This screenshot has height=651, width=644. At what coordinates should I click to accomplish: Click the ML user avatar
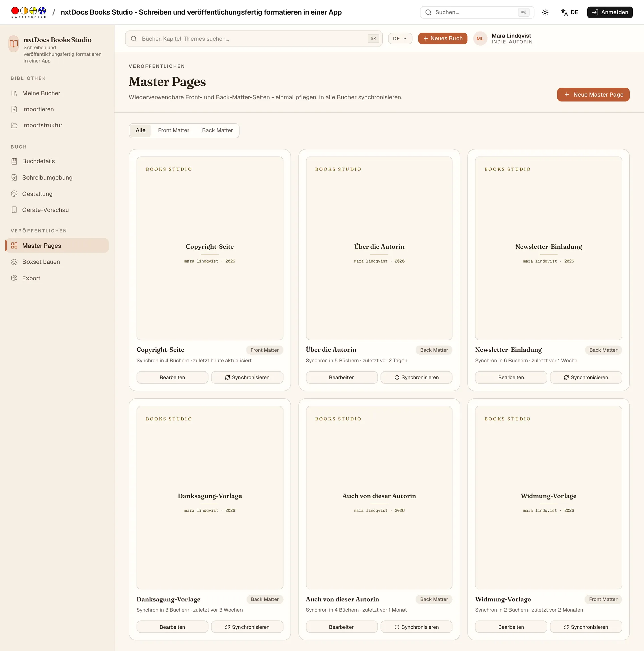(x=480, y=39)
